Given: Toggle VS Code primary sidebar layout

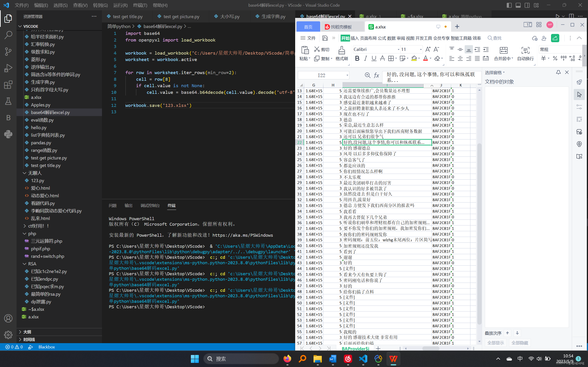Looking at the screenshot, I should pyautogui.click(x=509, y=5).
